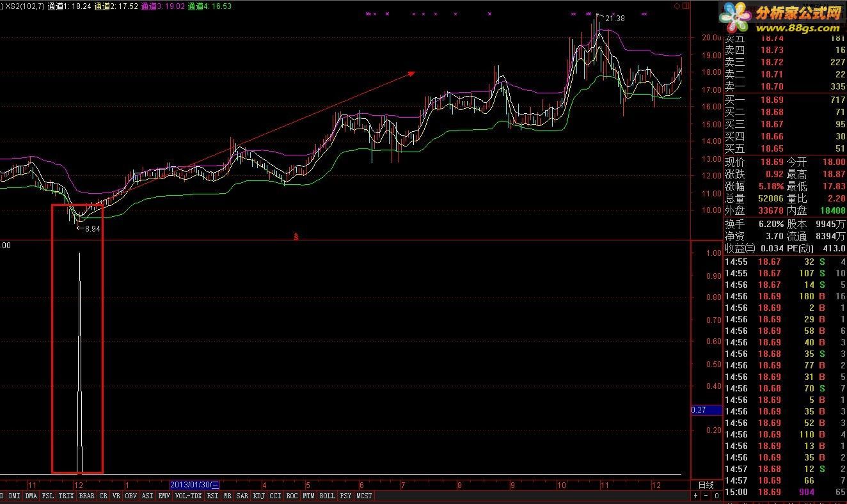The height and width of the screenshot is (504, 847).
Task: Click the green 通道4: 16.53 label
Action: tap(209, 6)
